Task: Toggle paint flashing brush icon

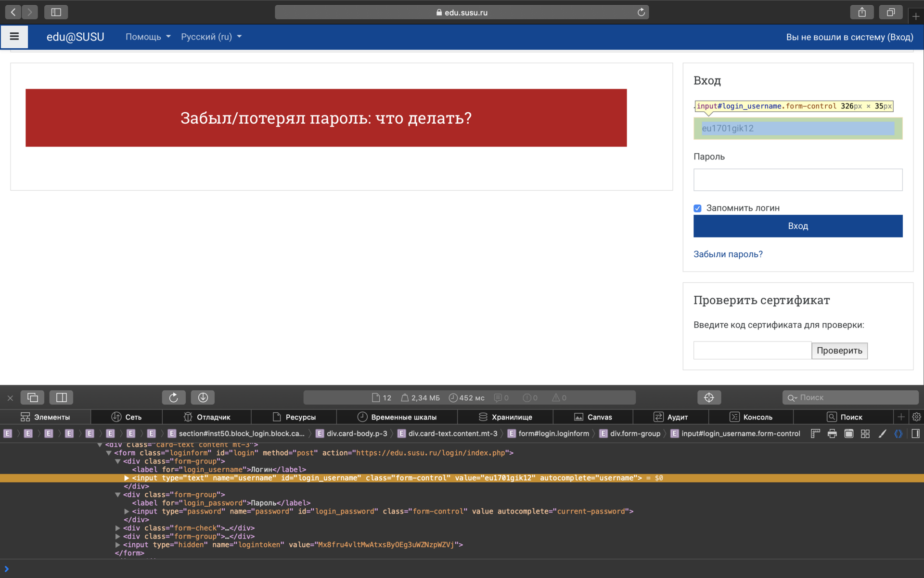Action: point(882,433)
